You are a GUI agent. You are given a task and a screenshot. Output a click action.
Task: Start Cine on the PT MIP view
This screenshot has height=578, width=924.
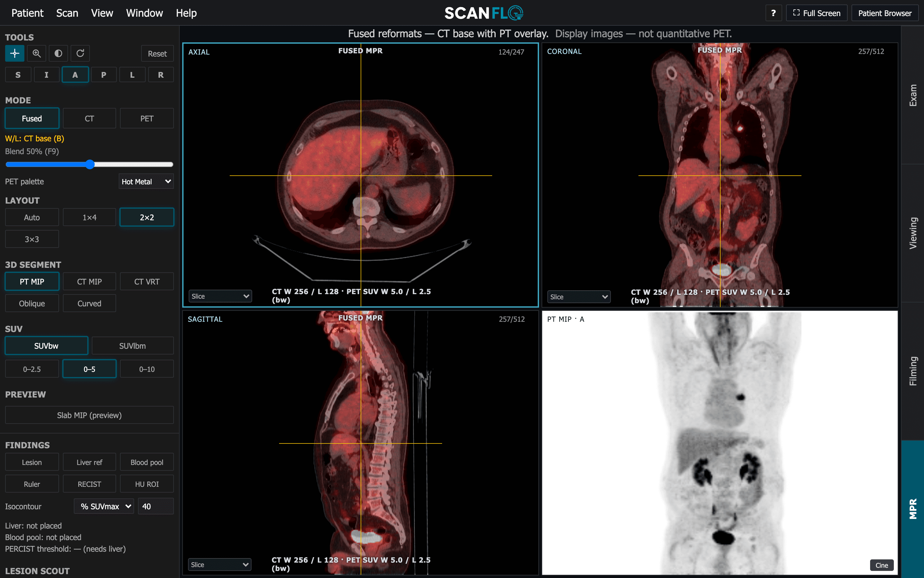pyautogui.click(x=882, y=565)
